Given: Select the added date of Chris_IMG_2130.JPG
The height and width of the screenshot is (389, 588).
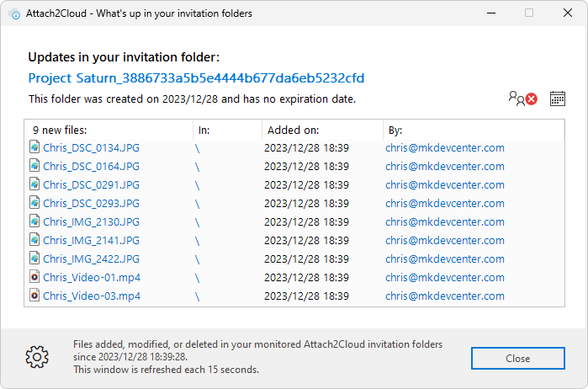Looking at the screenshot, I should [x=306, y=222].
